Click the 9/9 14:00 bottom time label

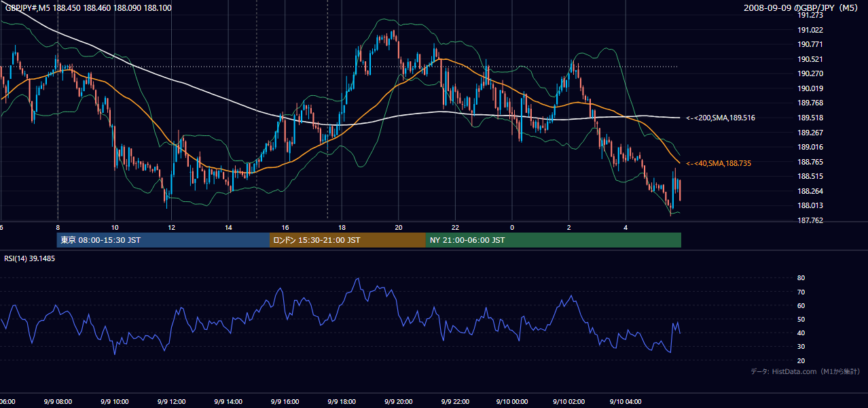click(x=228, y=402)
